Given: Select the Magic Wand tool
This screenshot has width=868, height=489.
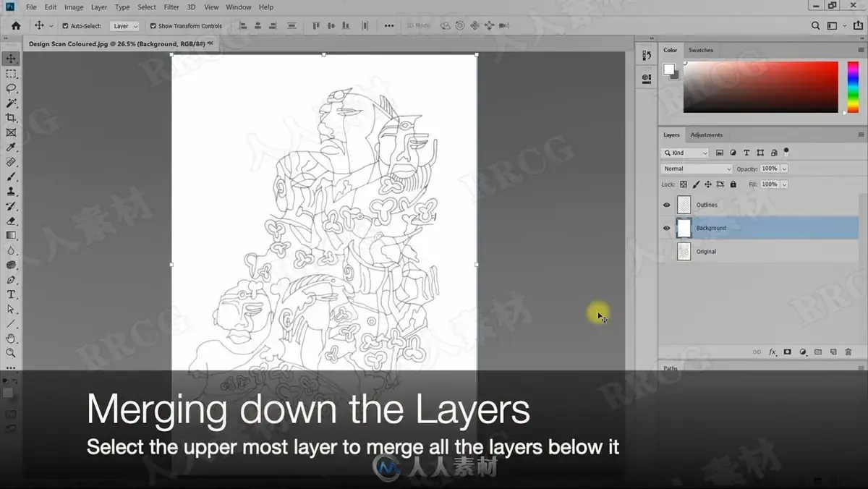Looking at the screenshot, I should click(x=11, y=103).
